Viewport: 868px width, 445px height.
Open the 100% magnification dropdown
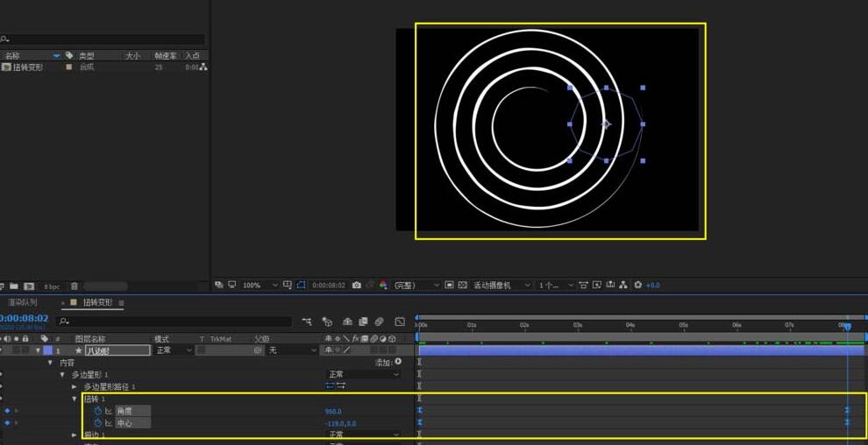point(260,286)
